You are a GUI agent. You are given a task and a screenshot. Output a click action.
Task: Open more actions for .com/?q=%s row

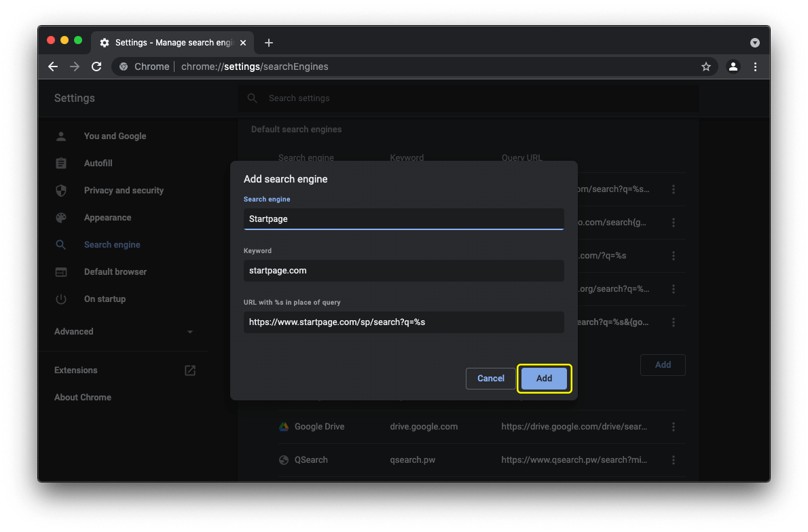coord(673,255)
